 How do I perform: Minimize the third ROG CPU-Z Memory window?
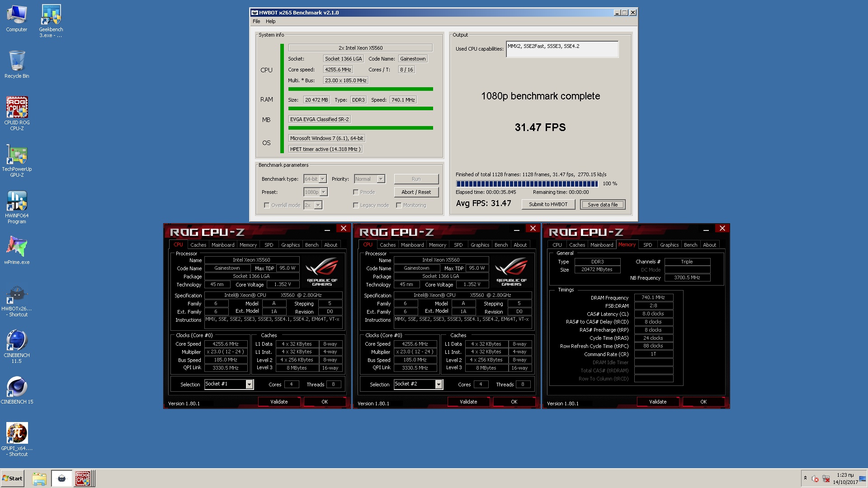(706, 230)
